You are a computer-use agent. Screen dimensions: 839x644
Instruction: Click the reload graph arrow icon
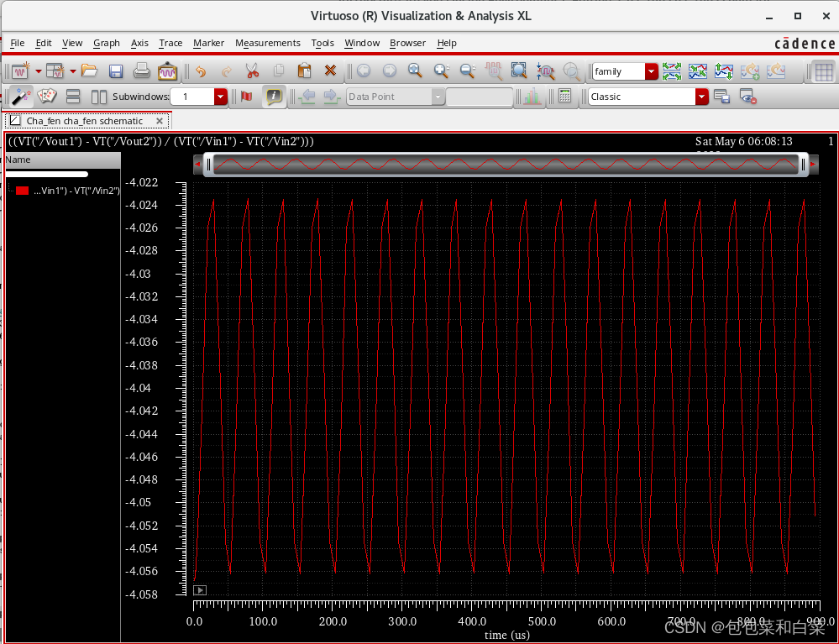[x=776, y=71]
